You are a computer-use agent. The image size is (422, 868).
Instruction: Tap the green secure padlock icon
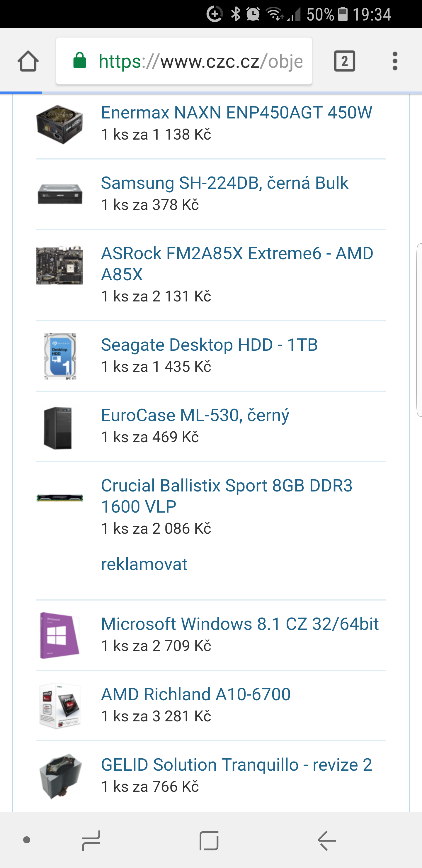80,61
